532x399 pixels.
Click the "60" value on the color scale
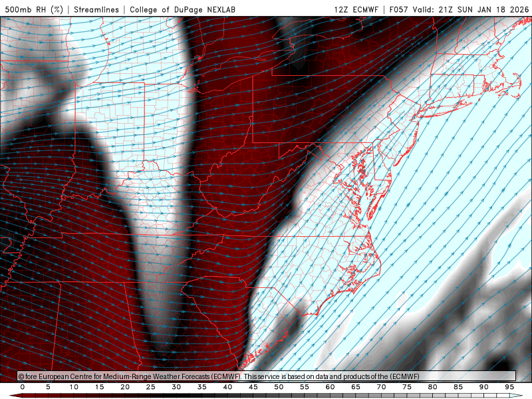click(330, 387)
